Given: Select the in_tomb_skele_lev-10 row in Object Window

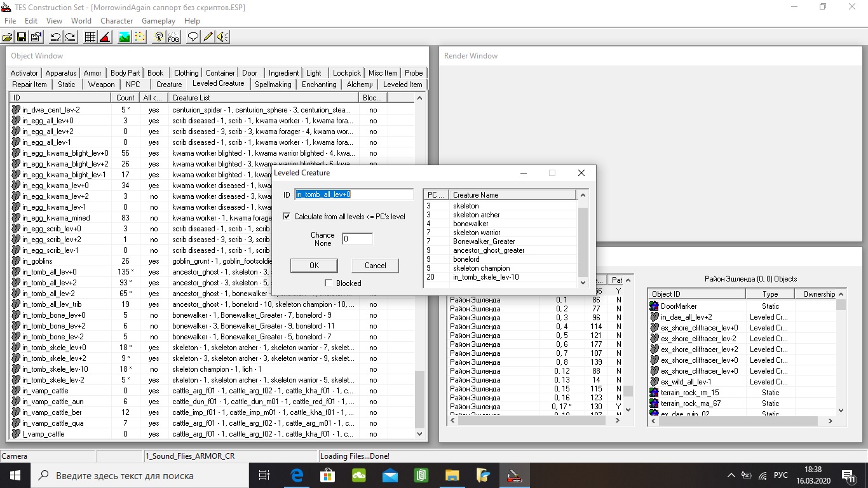Looking at the screenshot, I should pos(212,369).
